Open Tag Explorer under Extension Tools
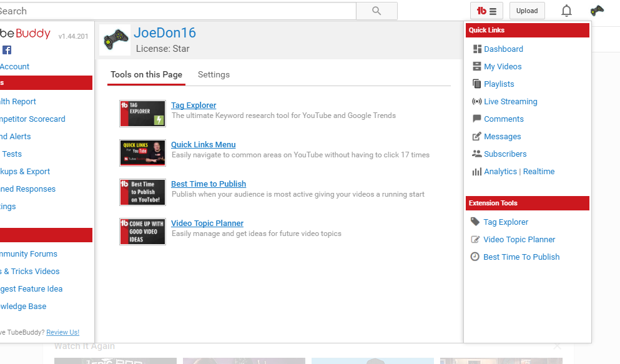This screenshot has width=620, height=364. coord(506,222)
